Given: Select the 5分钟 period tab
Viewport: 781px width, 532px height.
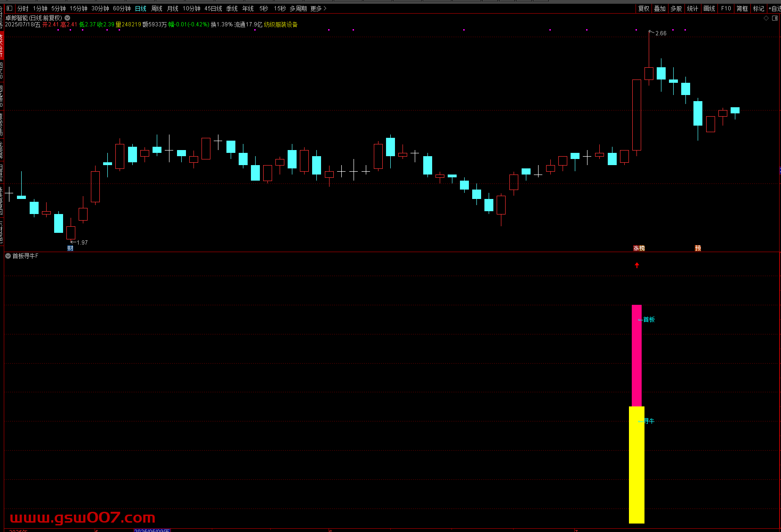Looking at the screenshot, I should (x=59, y=8).
